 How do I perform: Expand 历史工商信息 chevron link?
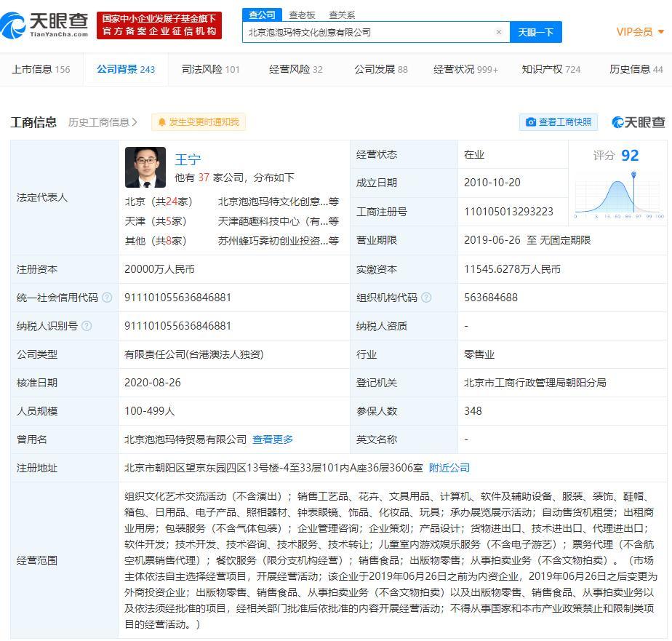tap(103, 122)
